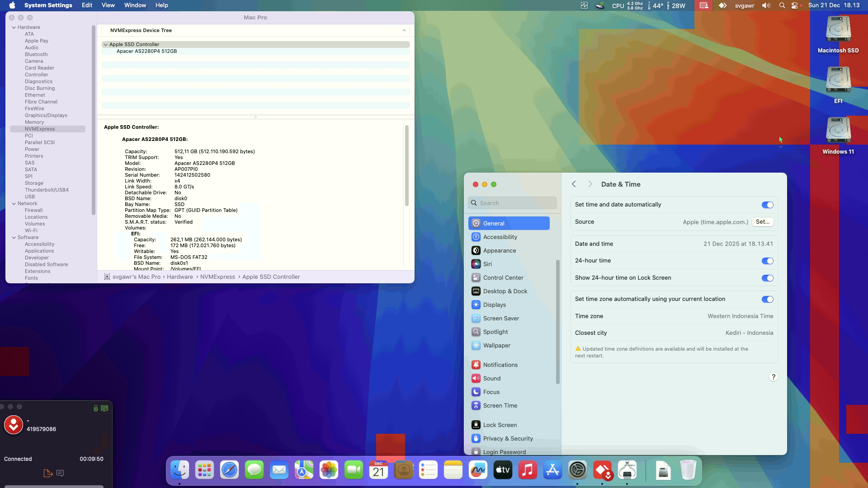The height and width of the screenshot is (488, 868).
Task: Go forward in System Settings
Action: [x=590, y=184]
